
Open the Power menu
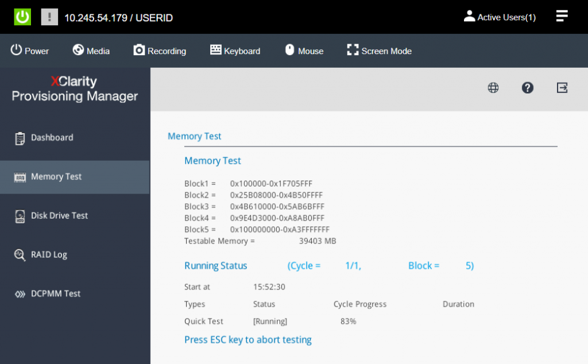29,51
